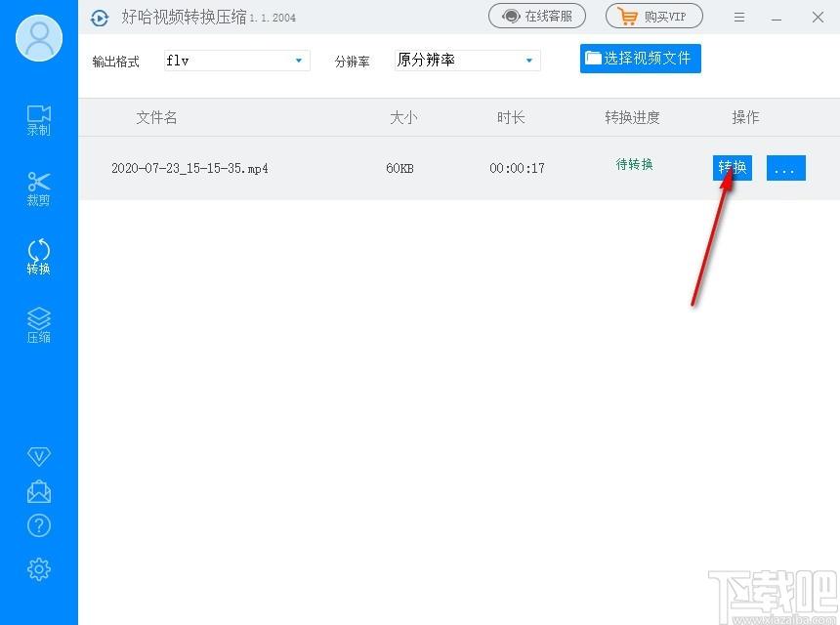840x625 pixels.
Task: Open the hamburger menu in title bar
Action: point(739,18)
